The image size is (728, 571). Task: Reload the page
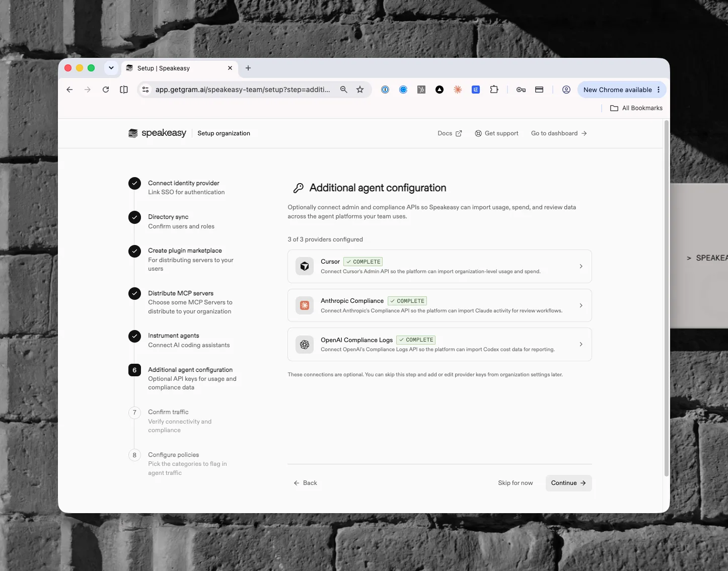106,90
